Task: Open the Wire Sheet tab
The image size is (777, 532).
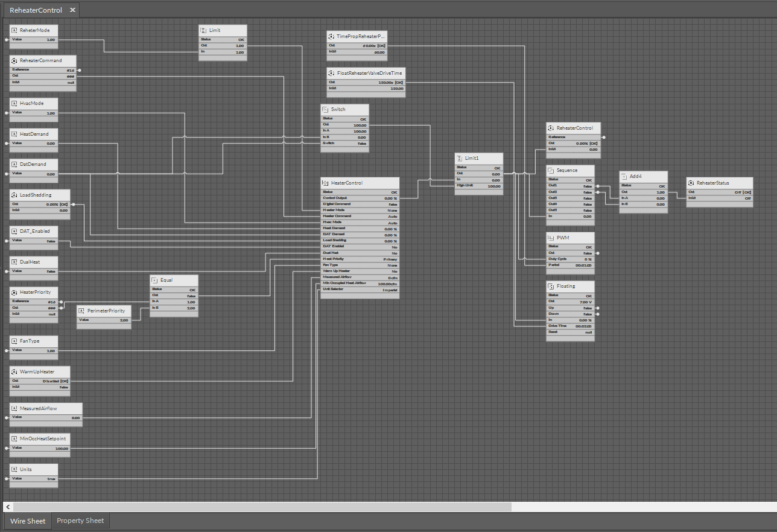Action: 28,521
